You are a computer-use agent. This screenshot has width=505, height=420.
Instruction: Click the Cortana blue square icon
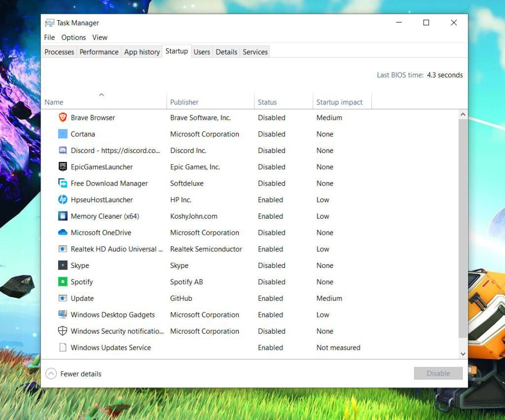tap(63, 134)
